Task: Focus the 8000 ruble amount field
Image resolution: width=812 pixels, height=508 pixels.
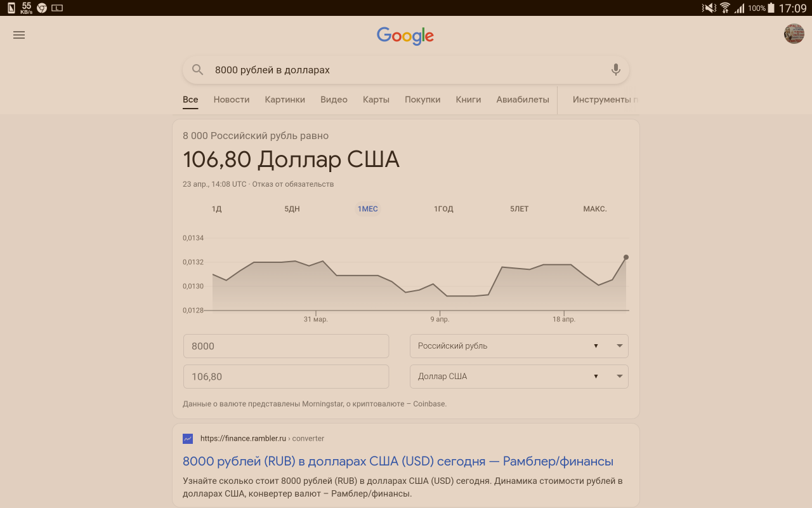Action: click(286, 346)
